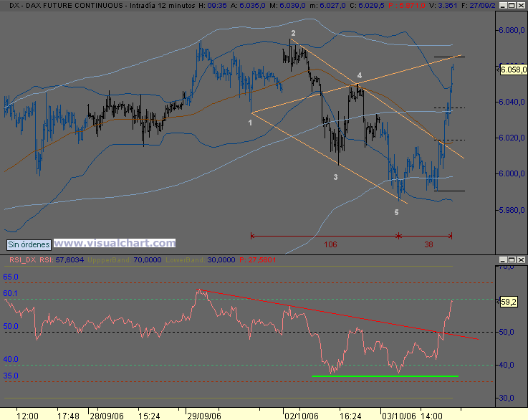This screenshot has height=420, width=528.
Task: Minimize the DAX price chart window
Action: (503, 6)
